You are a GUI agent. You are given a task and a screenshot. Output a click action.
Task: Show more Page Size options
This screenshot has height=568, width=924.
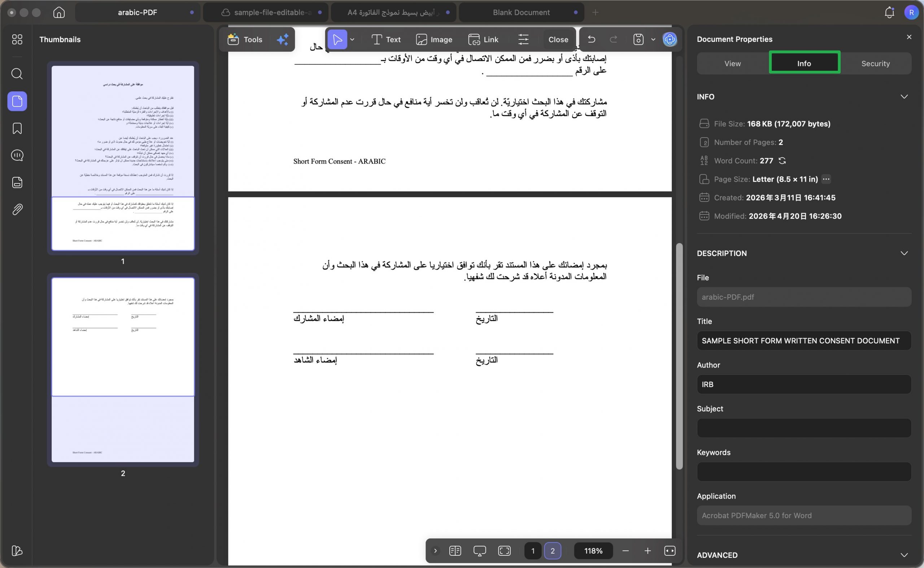(x=826, y=179)
